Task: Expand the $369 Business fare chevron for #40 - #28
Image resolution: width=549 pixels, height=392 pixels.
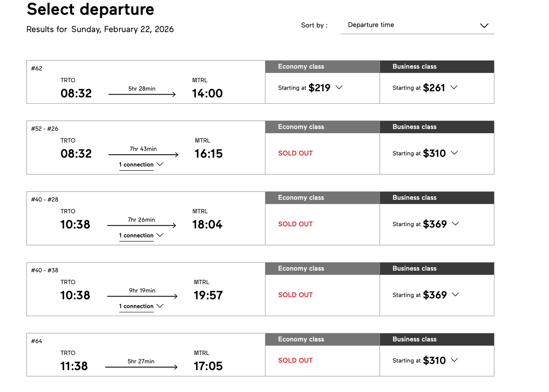Action: pyautogui.click(x=455, y=224)
